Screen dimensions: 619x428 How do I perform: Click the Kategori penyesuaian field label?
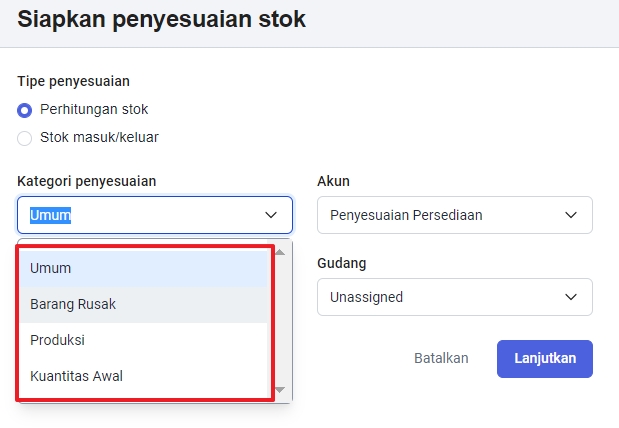tap(86, 181)
